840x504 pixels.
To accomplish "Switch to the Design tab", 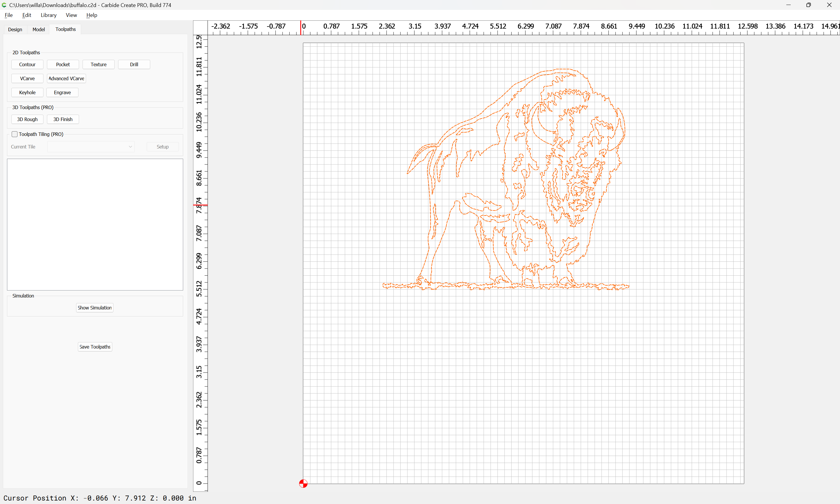I will click(x=15, y=29).
